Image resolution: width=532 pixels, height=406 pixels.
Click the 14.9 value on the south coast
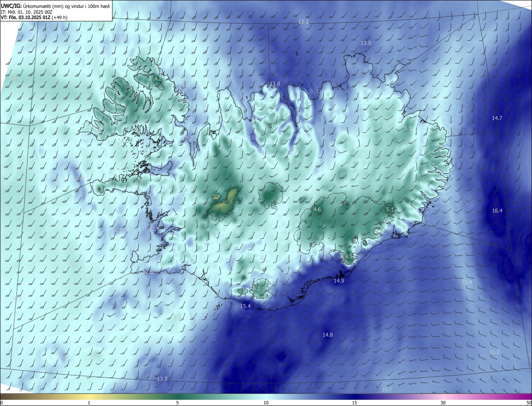point(339,281)
